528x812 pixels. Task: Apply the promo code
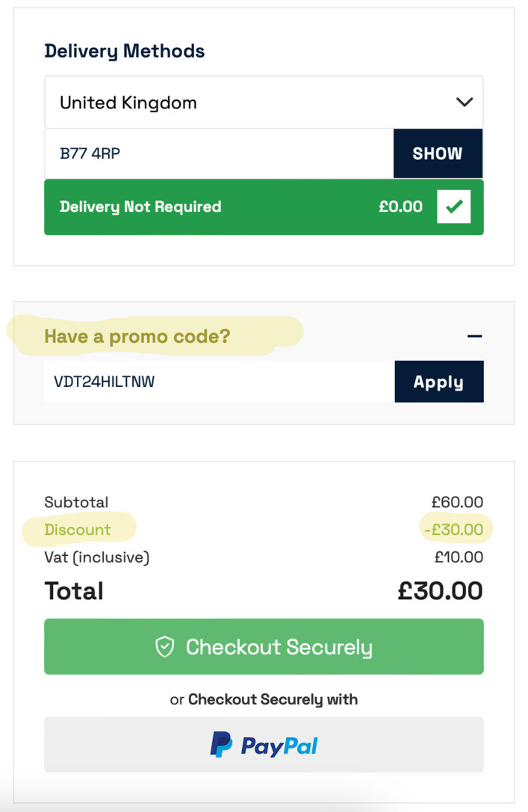coord(439,382)
